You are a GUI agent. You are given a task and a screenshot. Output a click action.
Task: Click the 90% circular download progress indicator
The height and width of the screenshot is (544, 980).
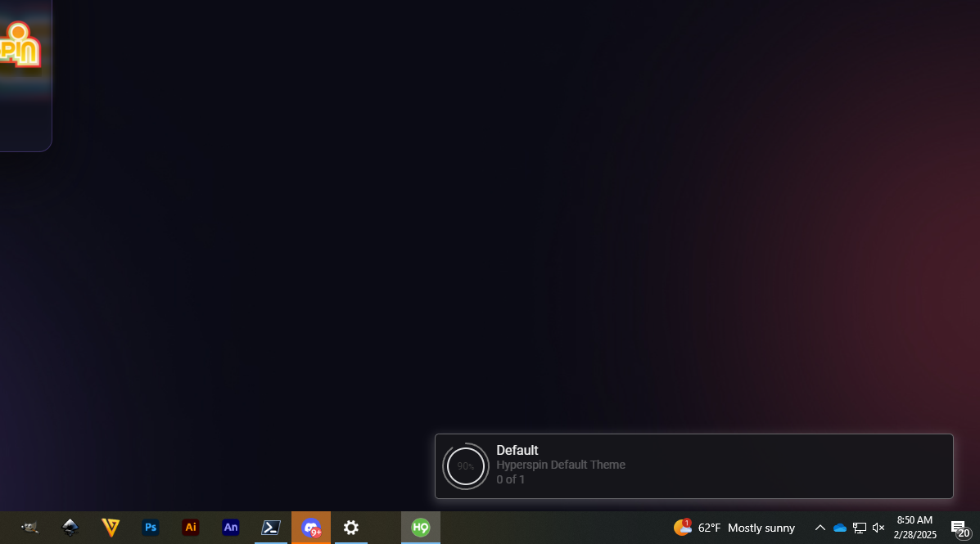466,466
